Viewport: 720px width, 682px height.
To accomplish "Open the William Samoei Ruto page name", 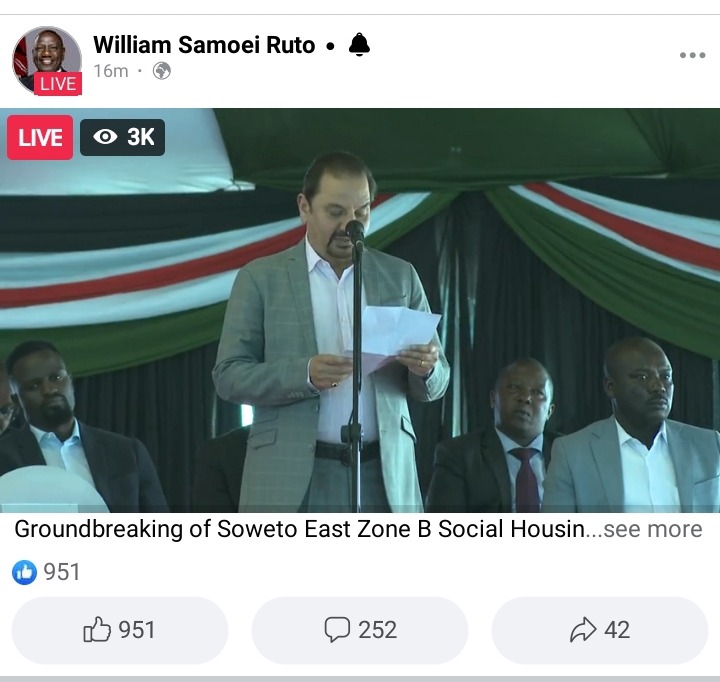I will (204, 45).
